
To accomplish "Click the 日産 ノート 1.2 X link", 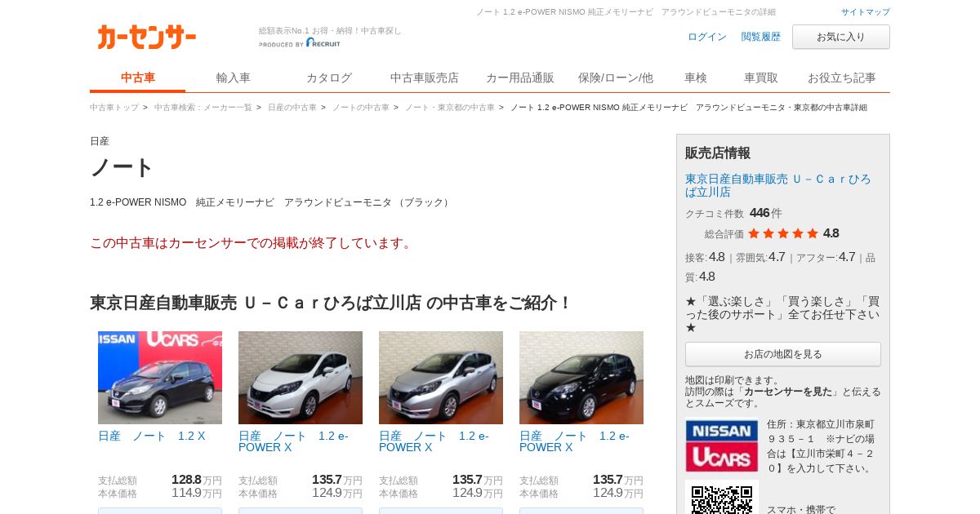I will 152,436.
